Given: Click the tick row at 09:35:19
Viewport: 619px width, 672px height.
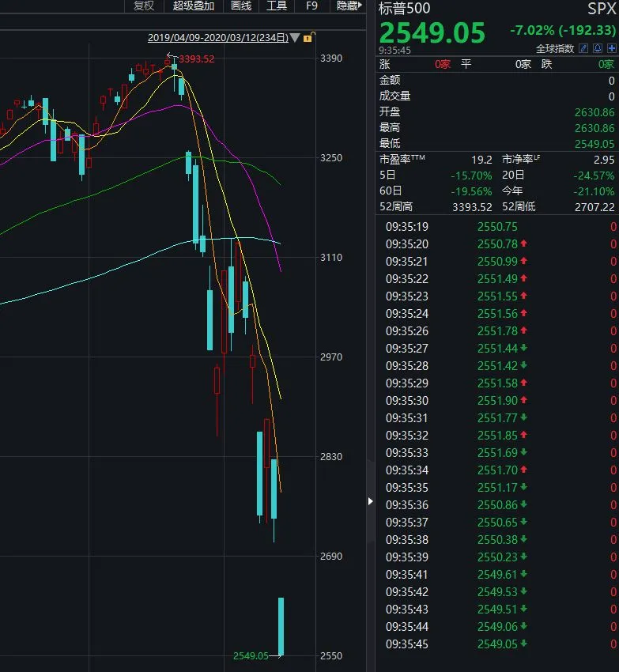Looking at the screenshot, I should pos(497,227).
